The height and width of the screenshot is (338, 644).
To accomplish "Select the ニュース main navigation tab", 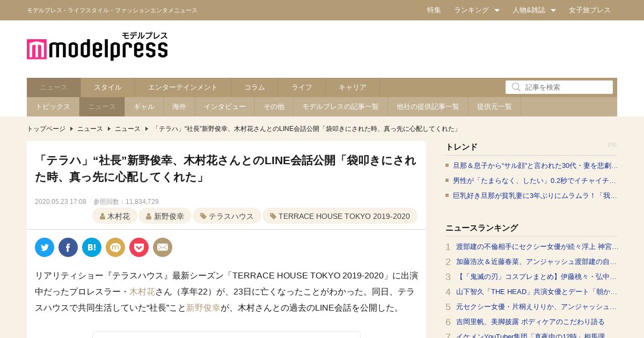I will [54, 87].
